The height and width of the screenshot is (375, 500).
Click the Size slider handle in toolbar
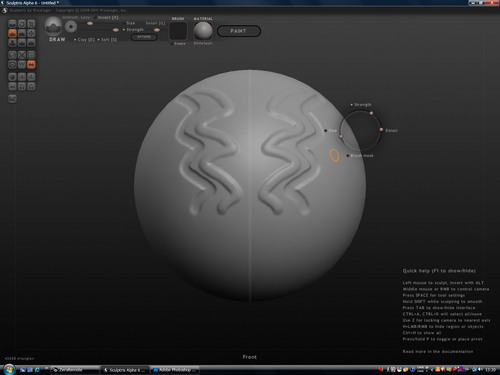click(x=90, y=23)
